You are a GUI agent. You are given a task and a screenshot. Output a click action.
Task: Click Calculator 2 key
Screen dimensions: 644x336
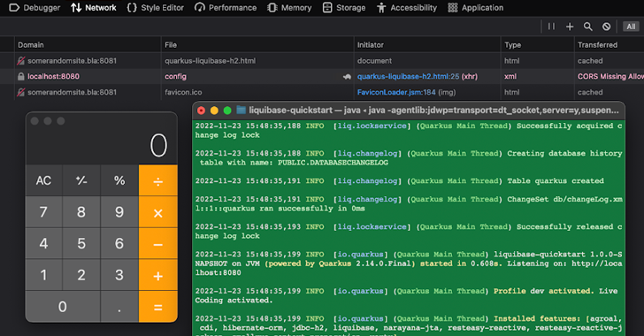[81, 275]
